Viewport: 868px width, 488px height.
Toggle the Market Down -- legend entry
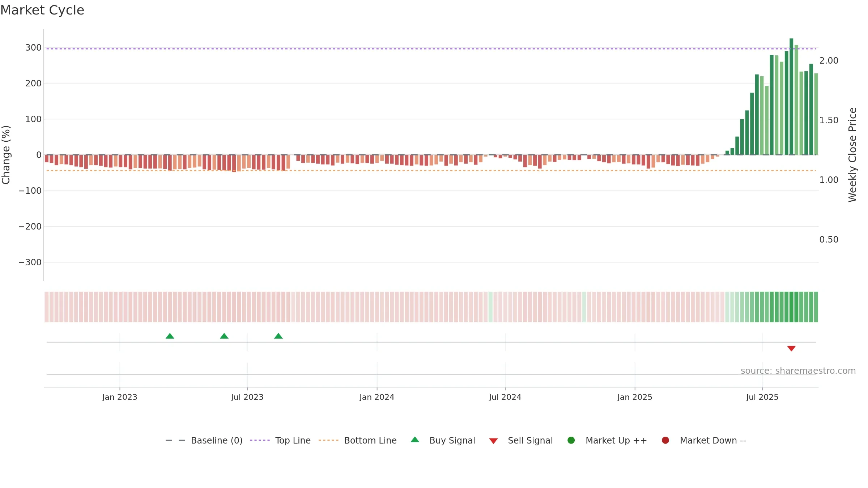pyautogui.click(x=704, y=440)
